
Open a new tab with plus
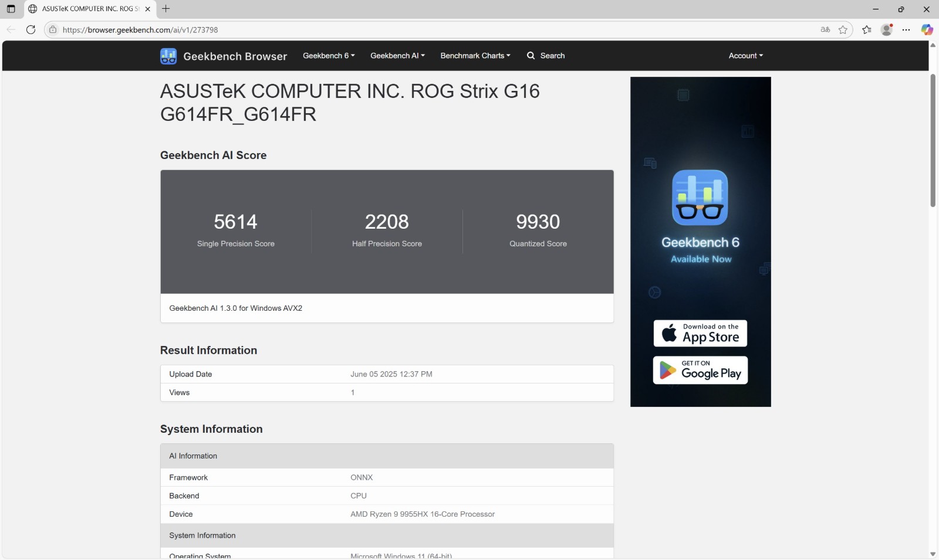166,9
